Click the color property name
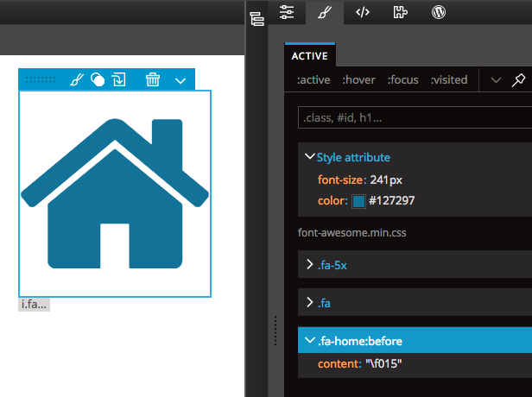 pos(332,201)
